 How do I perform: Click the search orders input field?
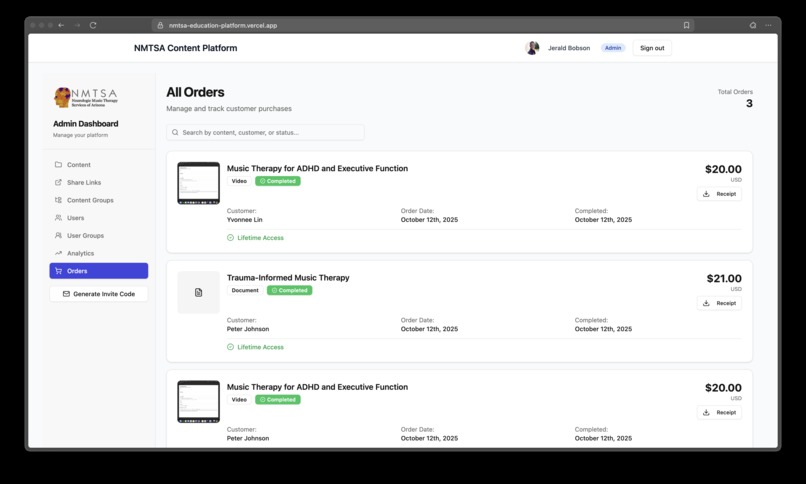[x=265, y=133]
